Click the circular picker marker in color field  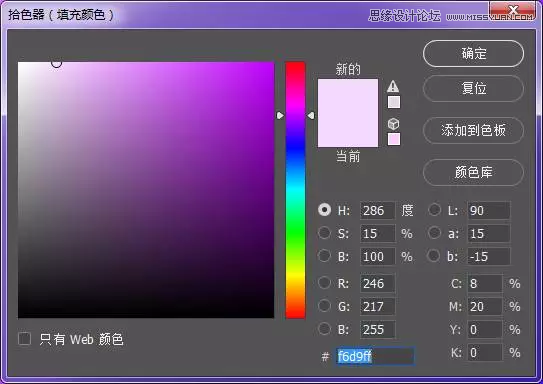point(56,63)
